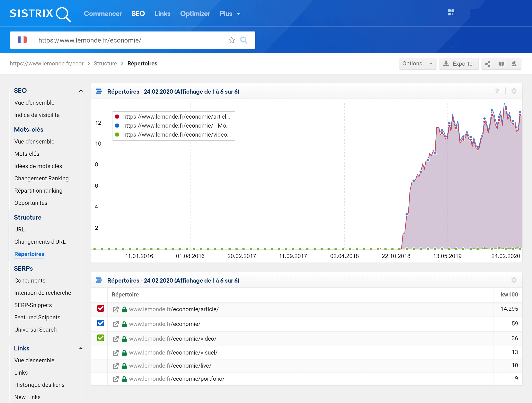Open the Links top navigation item

click(162, 14)
